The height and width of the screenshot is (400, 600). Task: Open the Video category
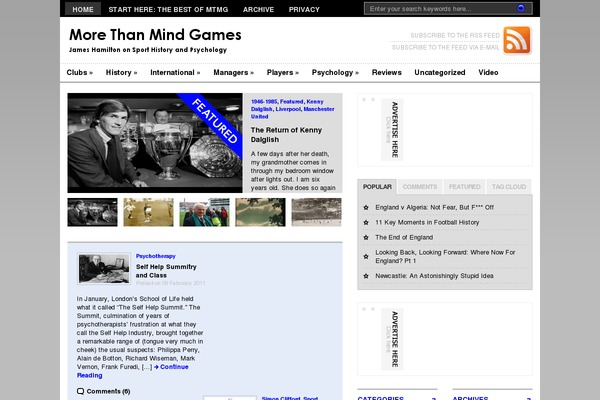pyautogui.click(x=488, y=72)
